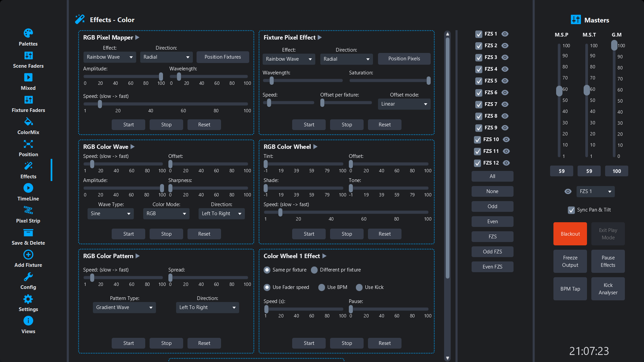Click the Add Fixture plus icon
This screenshot has width=644, height=362.
(28, 255)
